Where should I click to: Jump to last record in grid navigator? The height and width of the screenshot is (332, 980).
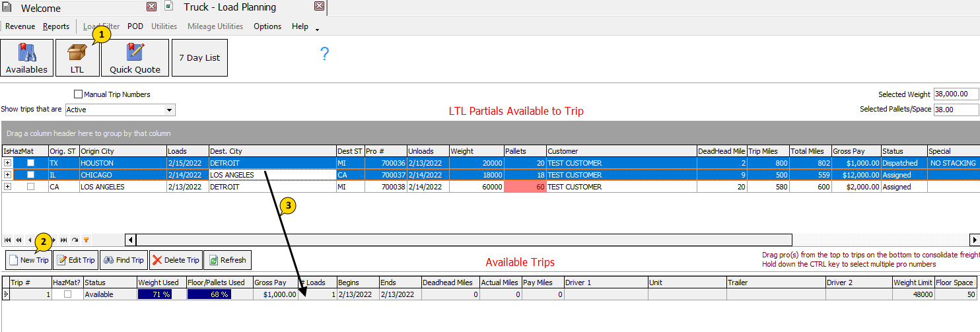tap(64, 240)
